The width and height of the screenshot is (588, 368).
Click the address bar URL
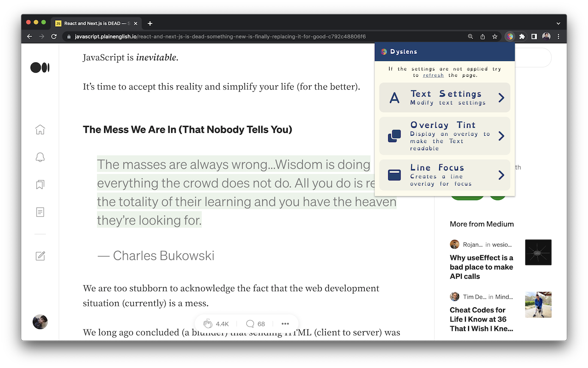coord(220,37)
